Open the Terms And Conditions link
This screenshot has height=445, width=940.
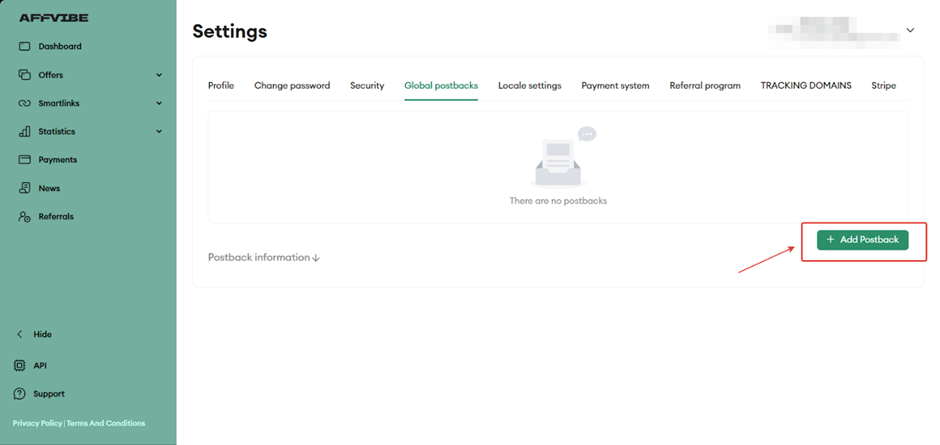[106, 424]
